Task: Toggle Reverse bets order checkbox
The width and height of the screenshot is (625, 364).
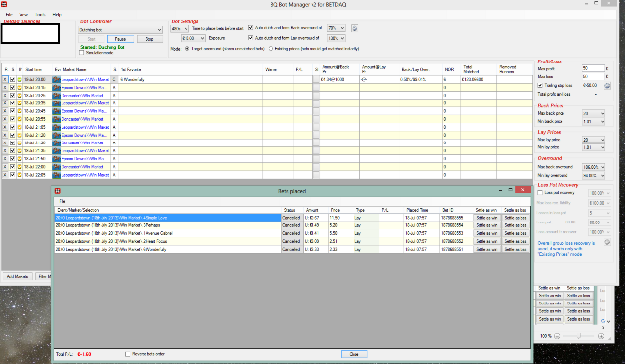Action: (128, 354)
